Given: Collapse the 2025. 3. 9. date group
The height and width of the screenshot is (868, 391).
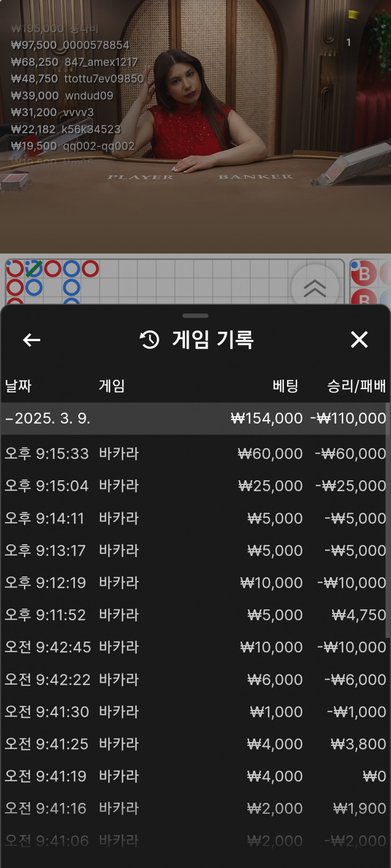Looking at the screenshot, I should click(x=195, y=418).
